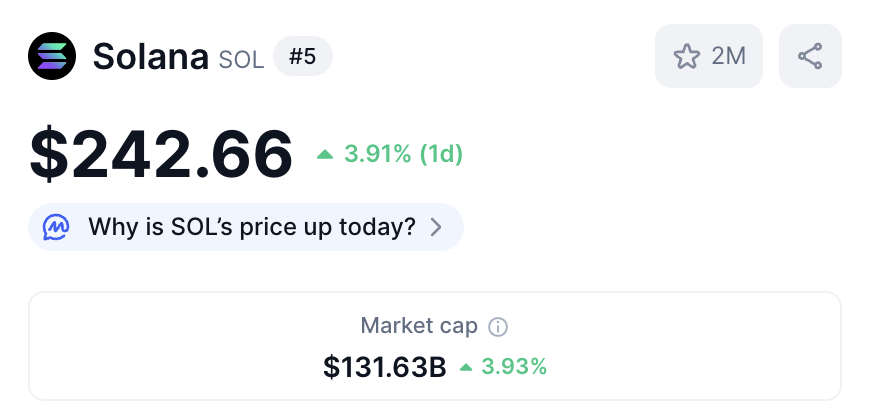Screen dimensions: 872x410
Task: Click the 3.93% market cap change
Action: coord(514,367)
